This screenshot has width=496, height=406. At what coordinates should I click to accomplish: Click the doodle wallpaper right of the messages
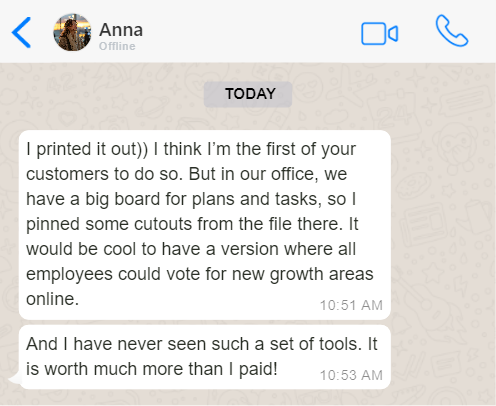443,233
